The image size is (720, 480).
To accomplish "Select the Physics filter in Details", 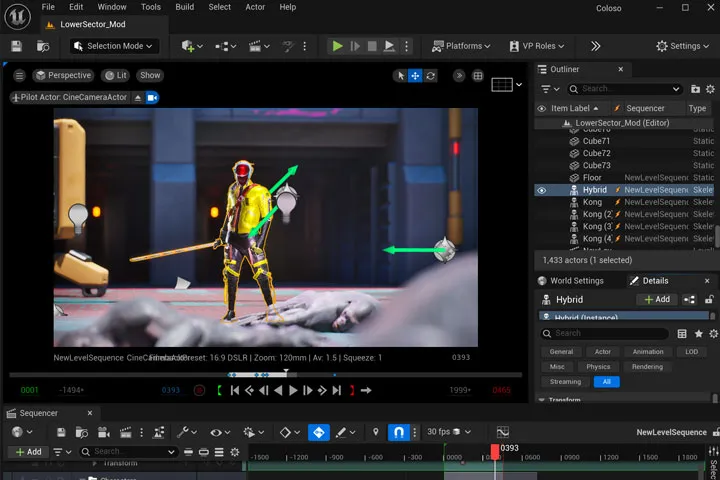I will point(598,367).
